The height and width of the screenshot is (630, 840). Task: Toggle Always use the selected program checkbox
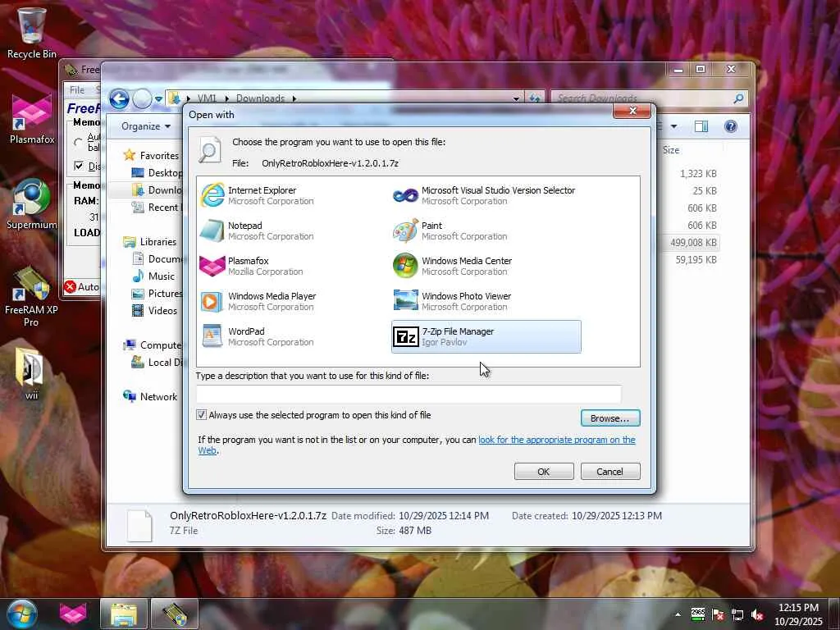(202, 414)
